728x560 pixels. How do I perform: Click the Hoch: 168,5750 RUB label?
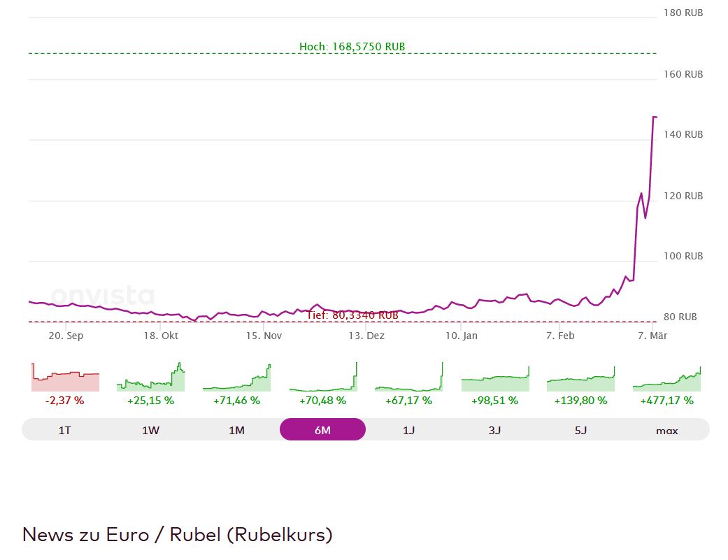click(x=352, y=47)
